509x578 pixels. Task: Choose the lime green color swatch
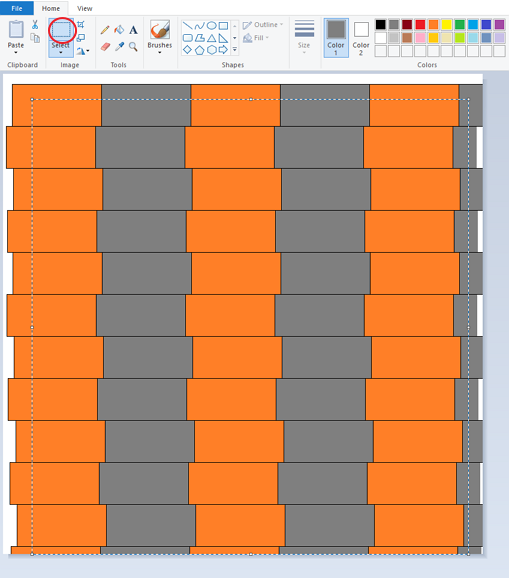[460, 38]
